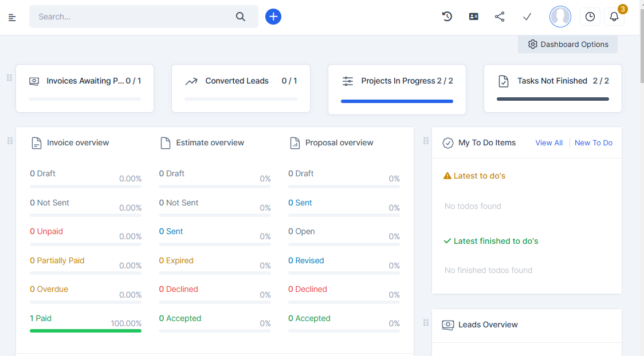Open the contacts card icon

[473, 16]
